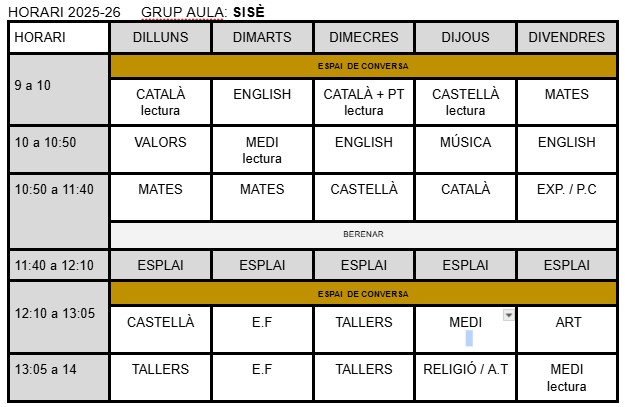Select the DIVENDRES header cell
The image size is (625, 407).
tap(566, 38)
